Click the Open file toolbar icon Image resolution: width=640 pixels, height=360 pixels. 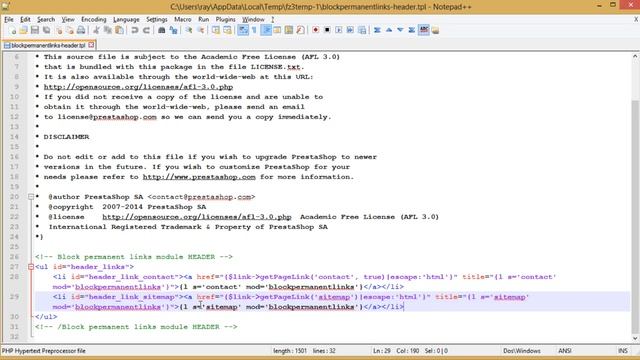[x=24, y=30]
